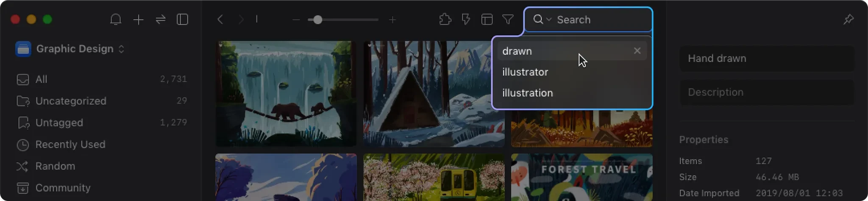Open the notifications bell

116,20
